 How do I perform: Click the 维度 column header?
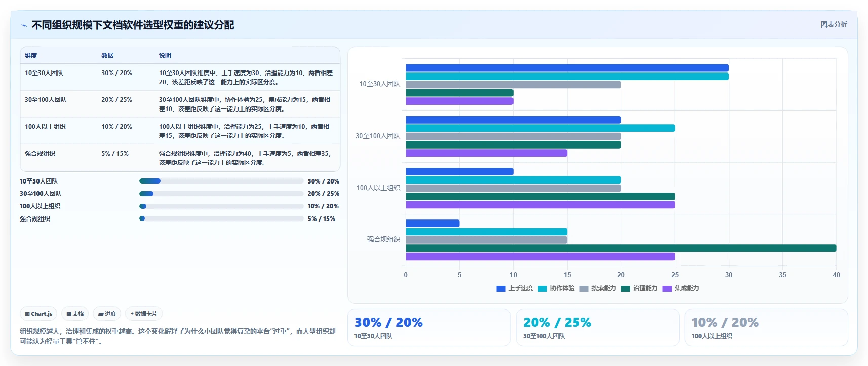31,56
